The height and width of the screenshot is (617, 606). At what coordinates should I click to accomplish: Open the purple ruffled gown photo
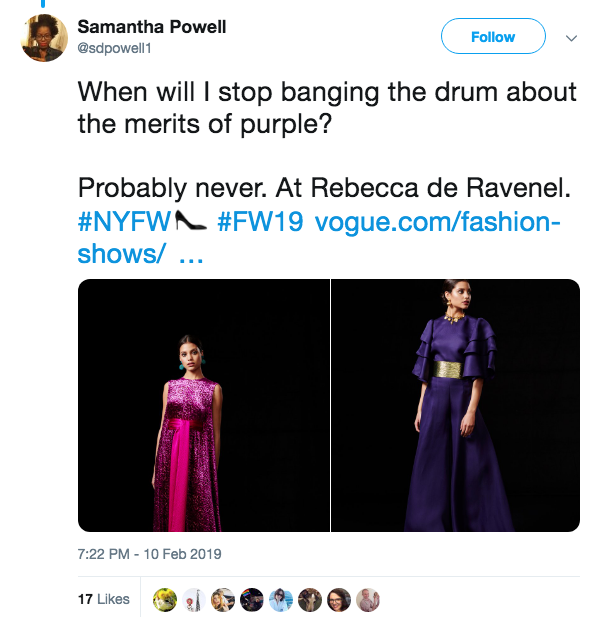(456, 405)
